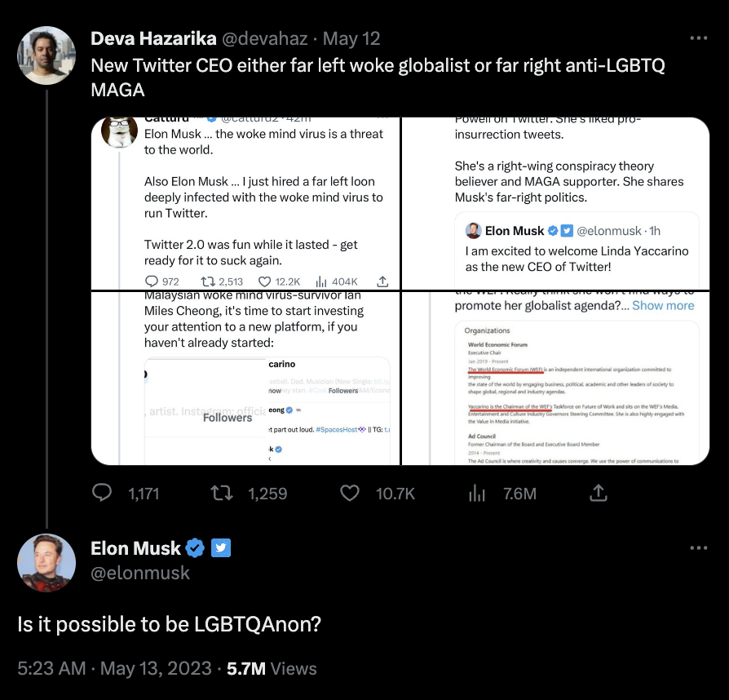Like Deva Hazarika's tweet with heart icon
Screen dimensions: 729x700
pyautogui.click(x=350, y=493)
